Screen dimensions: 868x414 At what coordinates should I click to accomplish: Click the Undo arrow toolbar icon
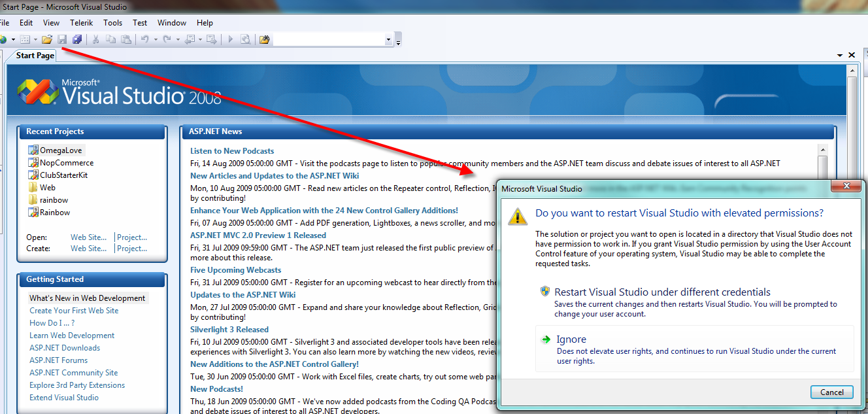(x=145, y=39)
